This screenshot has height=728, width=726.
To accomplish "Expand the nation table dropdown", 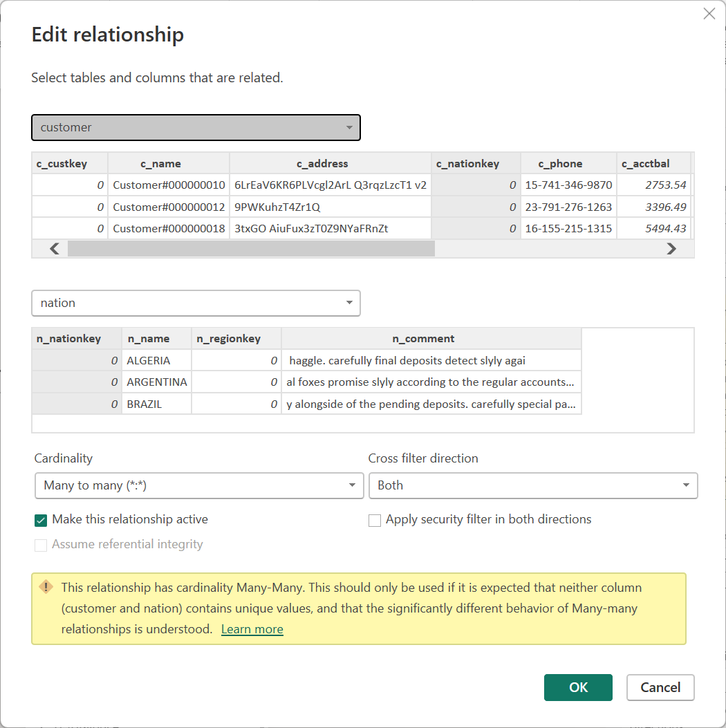I will 196,303.
